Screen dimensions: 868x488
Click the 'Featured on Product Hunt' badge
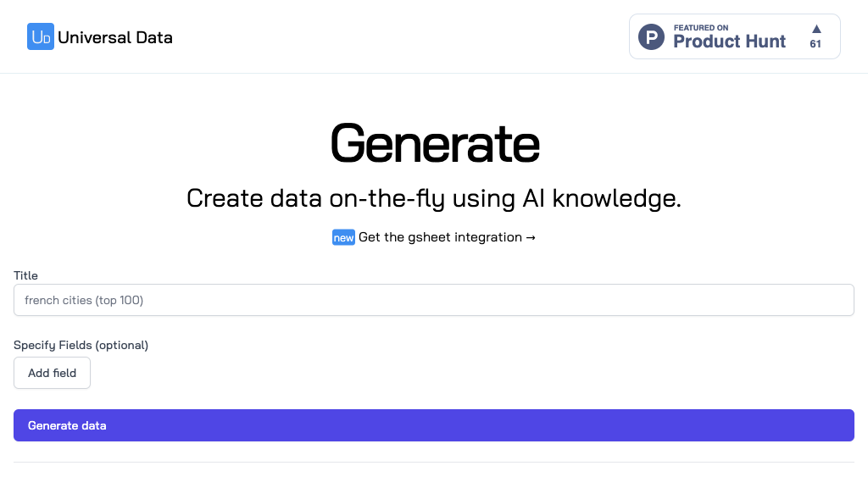click(x=734, y=36)
